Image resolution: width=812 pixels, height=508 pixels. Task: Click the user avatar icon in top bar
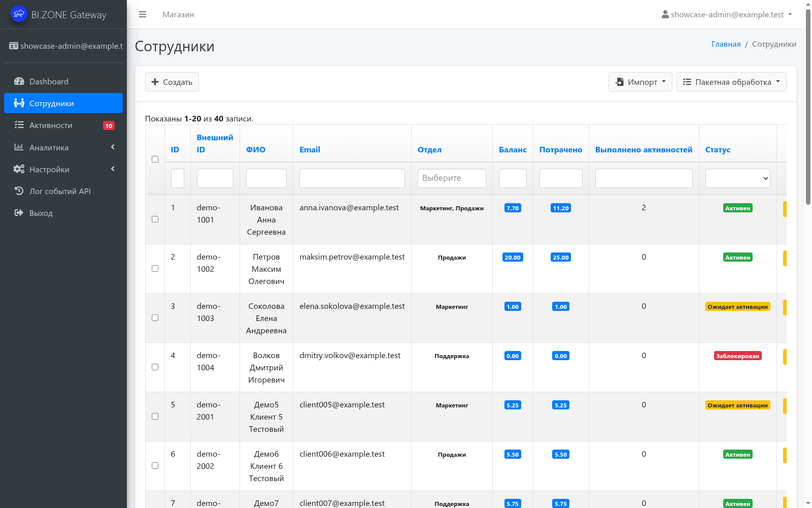[x=665, y=14]
